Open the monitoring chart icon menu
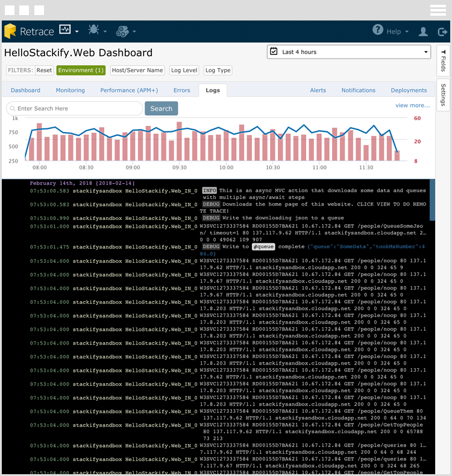 (x=65, y=30)
